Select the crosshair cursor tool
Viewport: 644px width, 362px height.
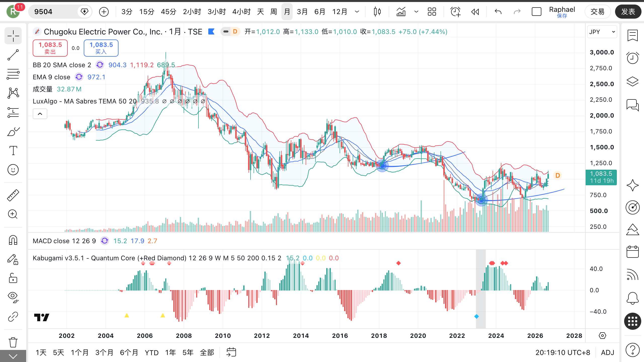13,36
